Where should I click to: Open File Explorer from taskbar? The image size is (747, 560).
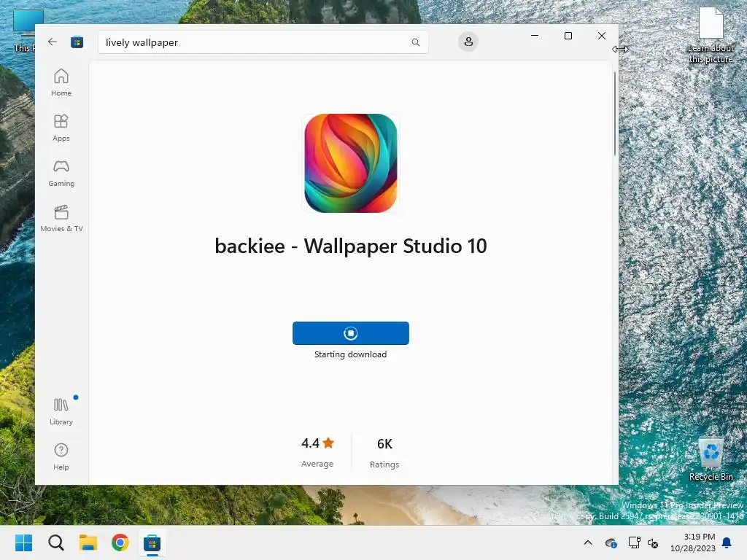point(88,542)
